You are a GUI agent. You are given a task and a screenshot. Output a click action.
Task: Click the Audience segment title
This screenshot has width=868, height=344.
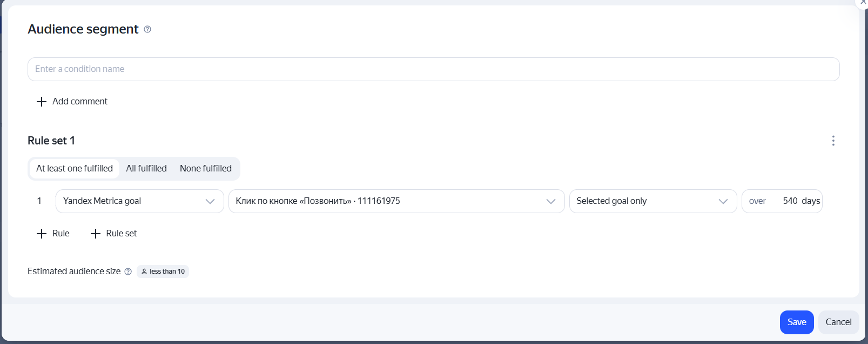click(x=83, y=29)
